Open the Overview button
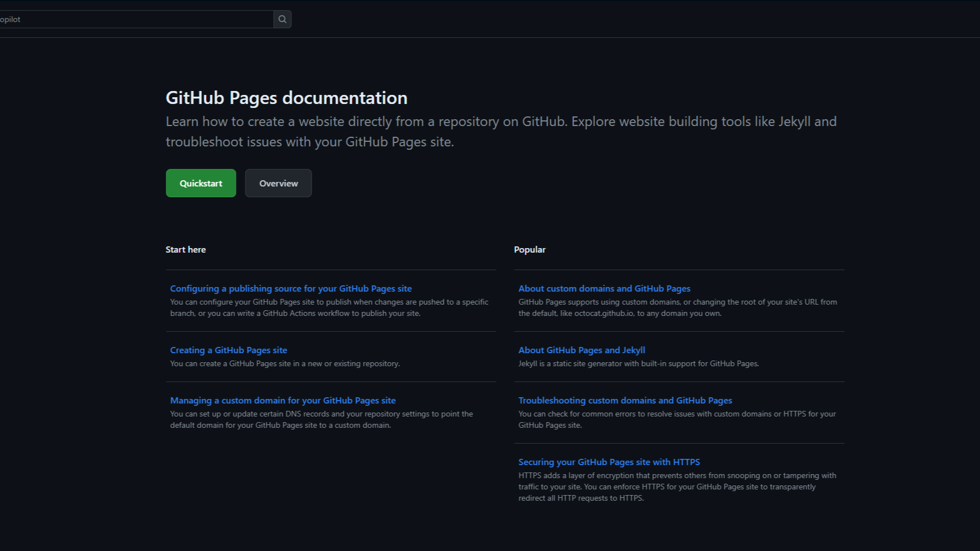Screen dimensions: 980x551 [x=278, y=183]
